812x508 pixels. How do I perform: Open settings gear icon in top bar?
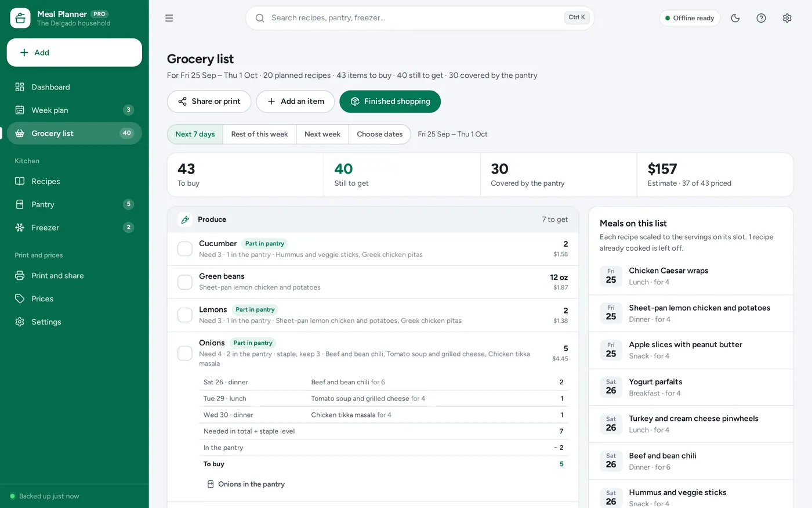(787, 18)
